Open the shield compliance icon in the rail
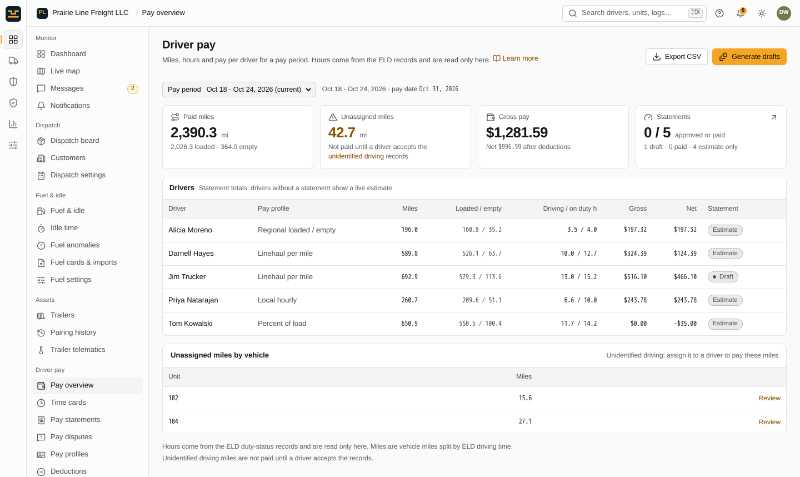This screenshot has width=800, height=477. click(13, 103)
